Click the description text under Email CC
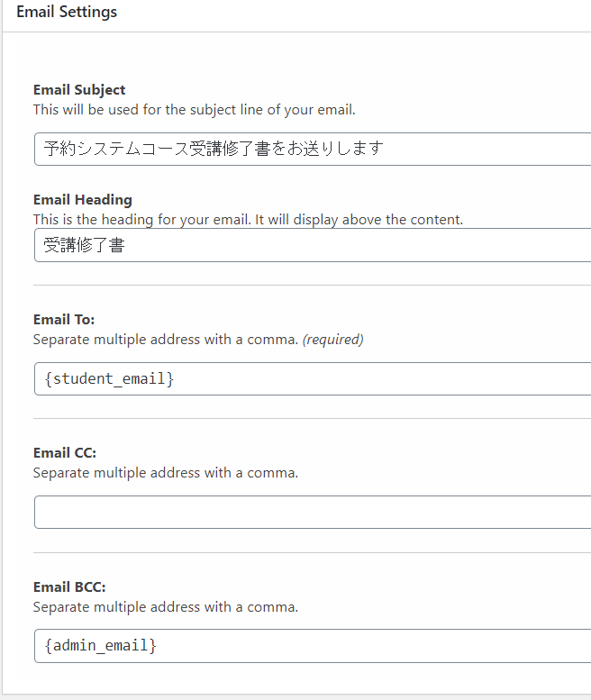 [166, 473]
